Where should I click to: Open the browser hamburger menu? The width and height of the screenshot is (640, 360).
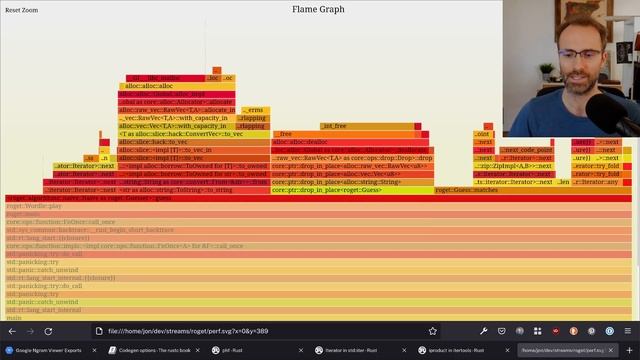[628, 331]
